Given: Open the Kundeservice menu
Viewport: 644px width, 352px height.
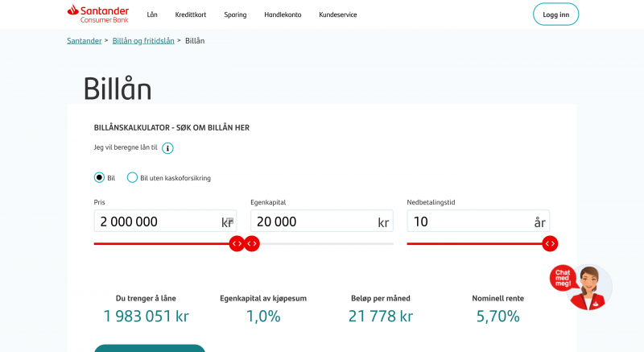Looking at the screenshot, I should [337, 14].
